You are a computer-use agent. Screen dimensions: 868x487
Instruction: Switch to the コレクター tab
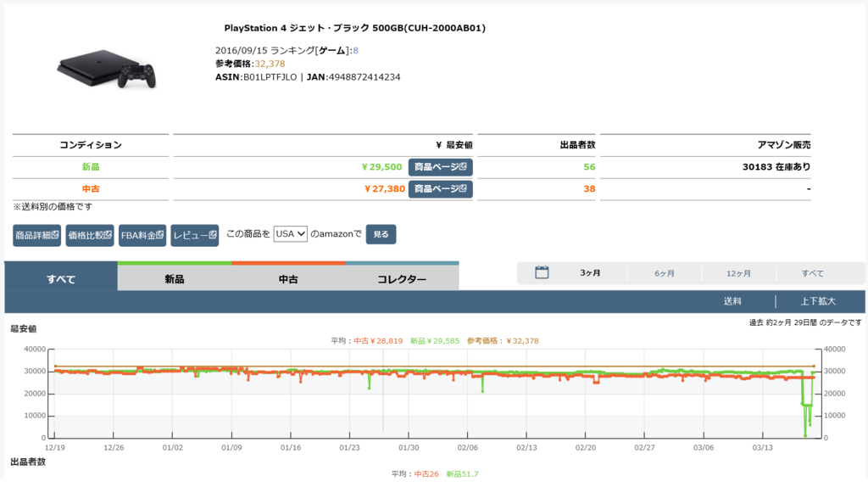(x=402, y=276)
